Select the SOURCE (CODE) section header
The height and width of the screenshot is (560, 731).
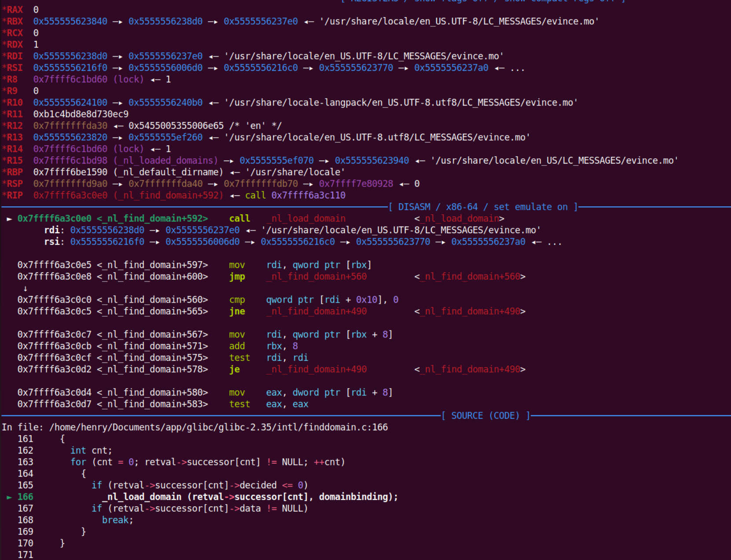pyautogui.click(x=485, y=416)
